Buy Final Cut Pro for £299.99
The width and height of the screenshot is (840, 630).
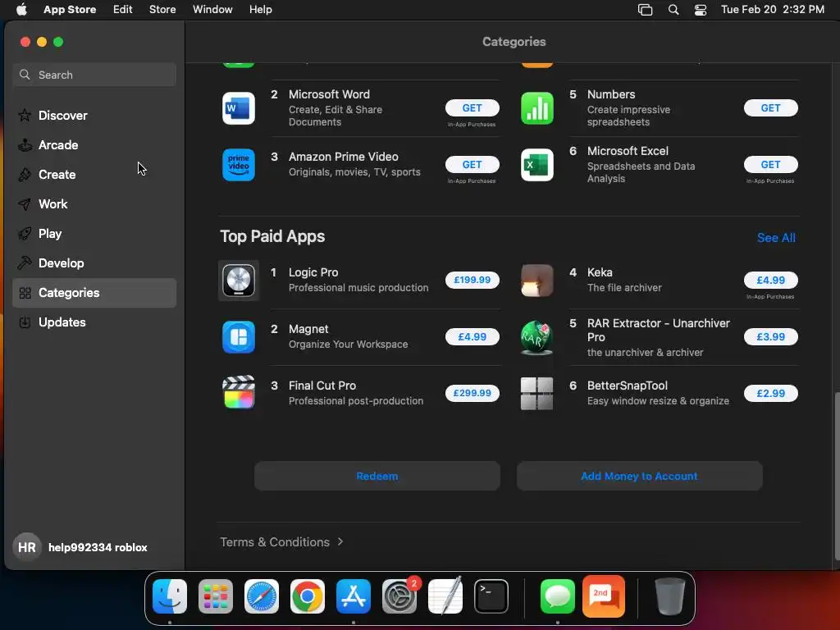472,393
